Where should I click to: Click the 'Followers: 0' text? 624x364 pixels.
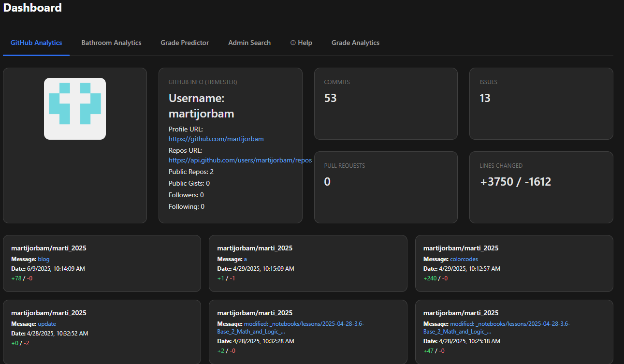click(x=186, y=195)
